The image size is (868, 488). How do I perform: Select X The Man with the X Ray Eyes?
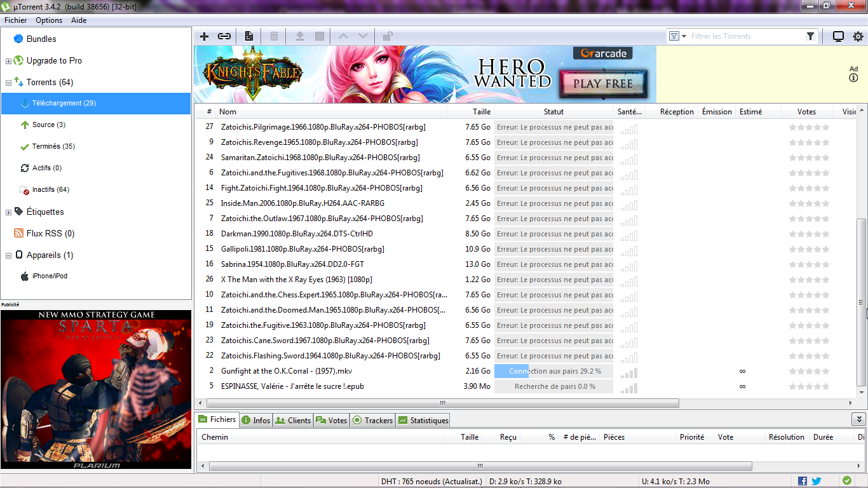[x=526, y=280]
